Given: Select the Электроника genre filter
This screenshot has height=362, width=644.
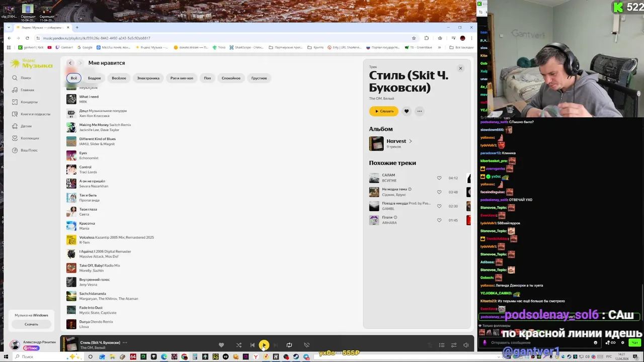Looking at the screenshot, I should click(148, 78).
